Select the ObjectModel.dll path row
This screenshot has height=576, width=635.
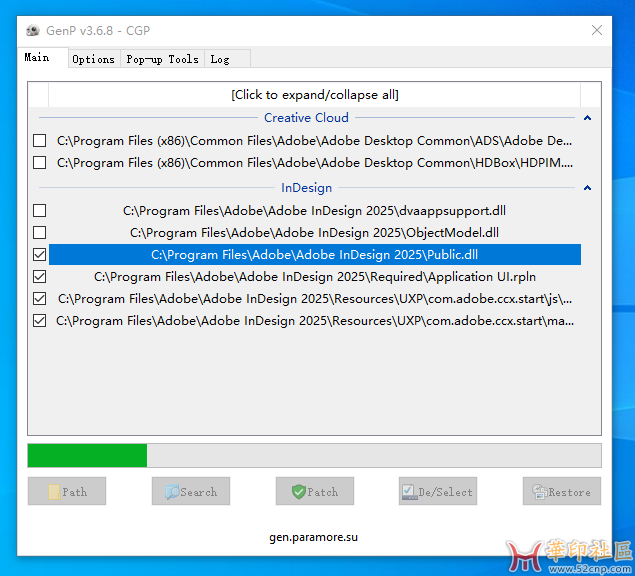[315, 233]
